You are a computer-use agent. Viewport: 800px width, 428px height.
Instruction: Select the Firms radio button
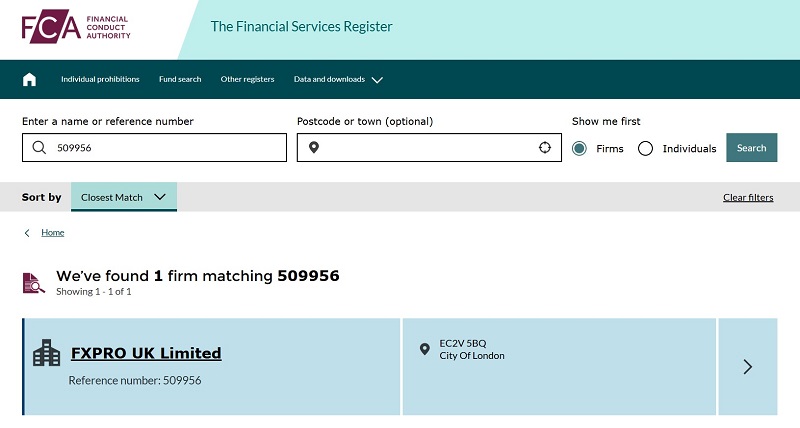tap(580, 148)
